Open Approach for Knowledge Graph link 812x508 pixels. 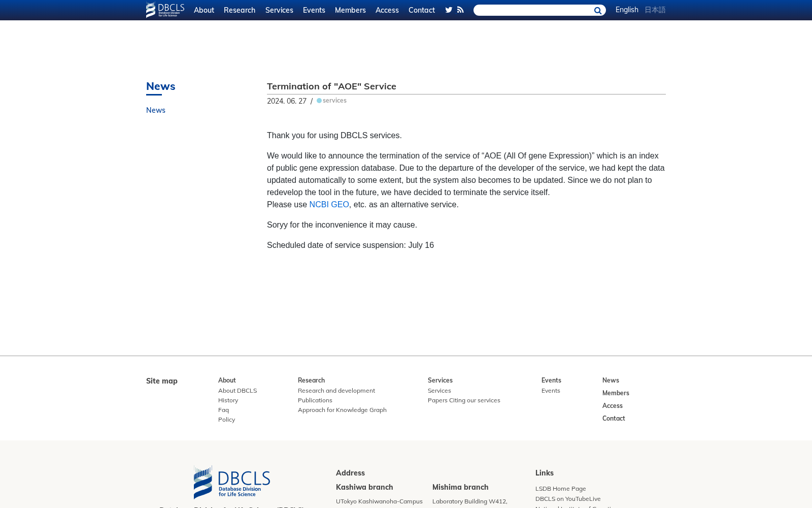pos(342,410)
